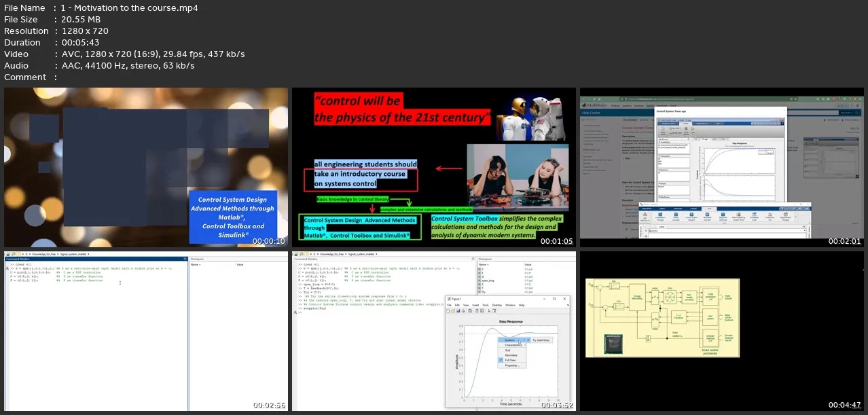
Task: Click Help Center banner on MathWorks page
Action: click(591, 113)
